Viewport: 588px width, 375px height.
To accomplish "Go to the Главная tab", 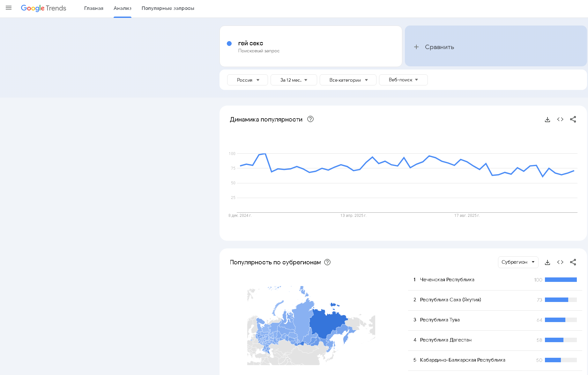I will coord(93,8).
